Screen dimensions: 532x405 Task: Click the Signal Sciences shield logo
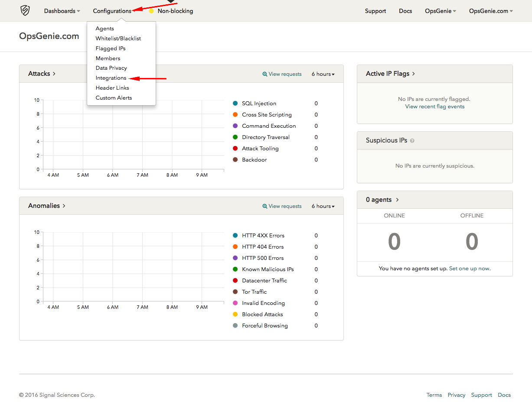(x=25, y=11)
